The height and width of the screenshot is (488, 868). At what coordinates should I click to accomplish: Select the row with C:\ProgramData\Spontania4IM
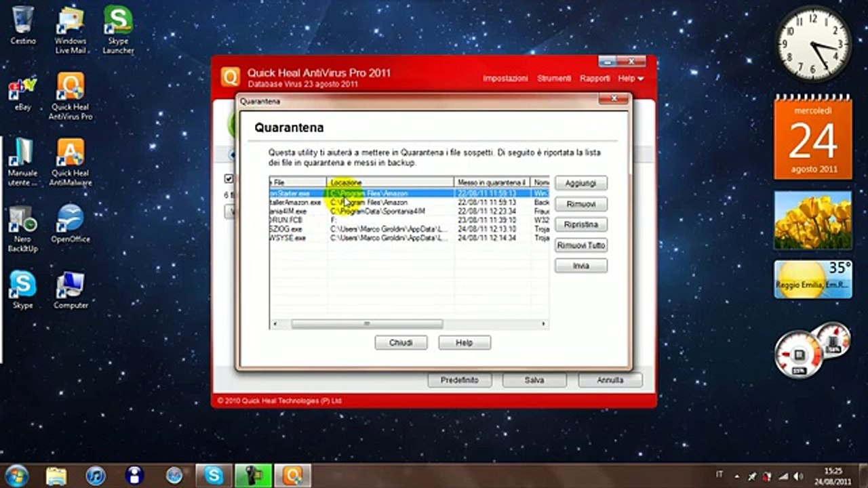click(x=409, y=211)
